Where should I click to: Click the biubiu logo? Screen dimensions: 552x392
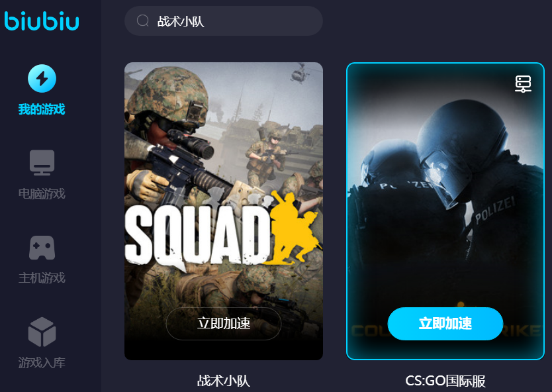pyautogui.click(x=42, y=21)
